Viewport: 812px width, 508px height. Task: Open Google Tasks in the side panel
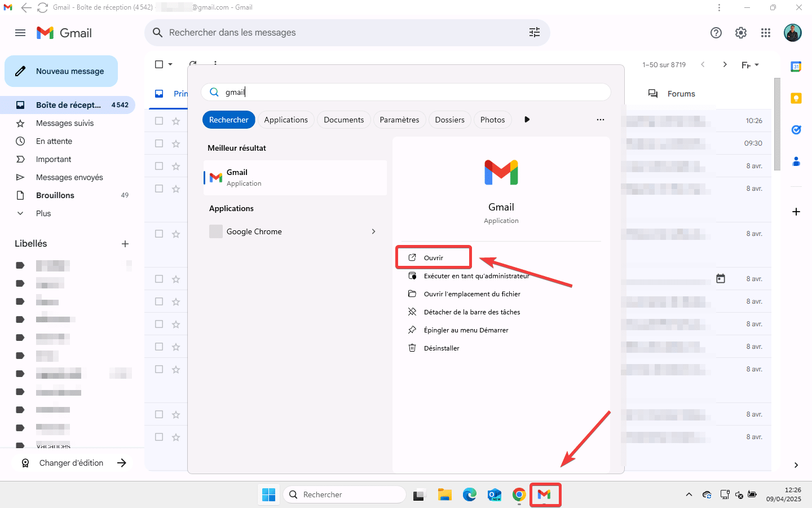[796, 130]
